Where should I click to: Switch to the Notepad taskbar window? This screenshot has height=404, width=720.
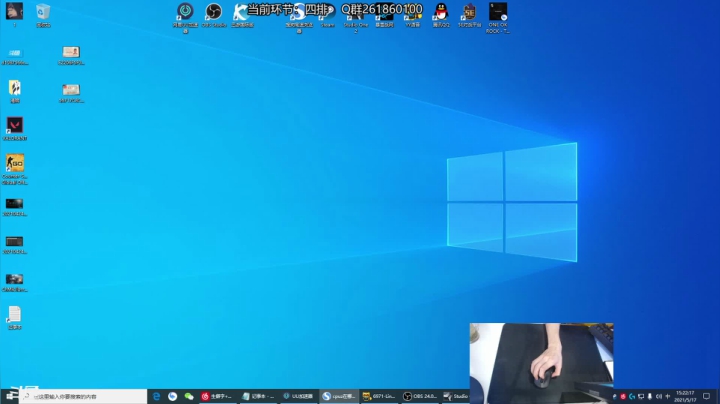[x=258, y=396]
